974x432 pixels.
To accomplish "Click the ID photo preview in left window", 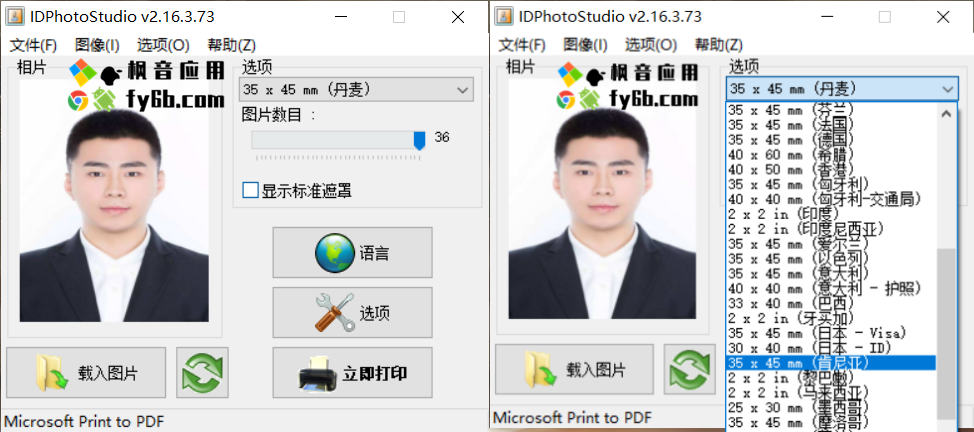I will pyautogui.click(x=114, y=200).
